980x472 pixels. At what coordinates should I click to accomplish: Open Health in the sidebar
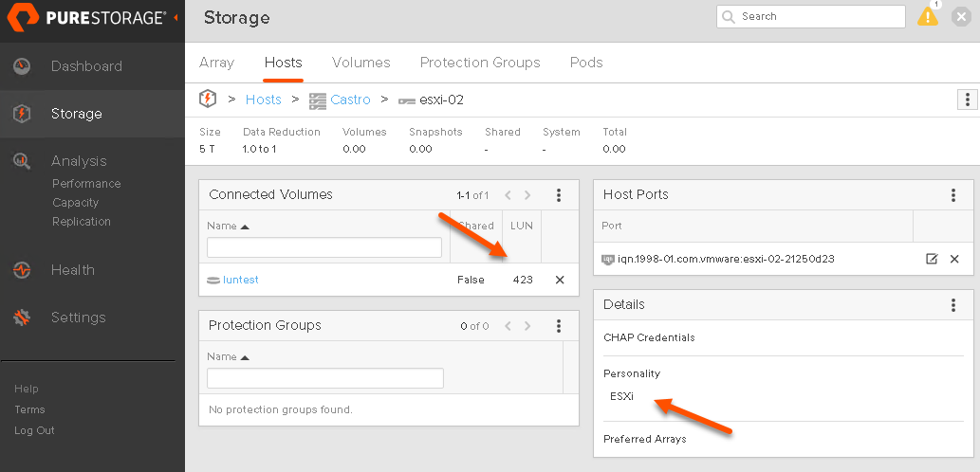(x=72, y=270)
